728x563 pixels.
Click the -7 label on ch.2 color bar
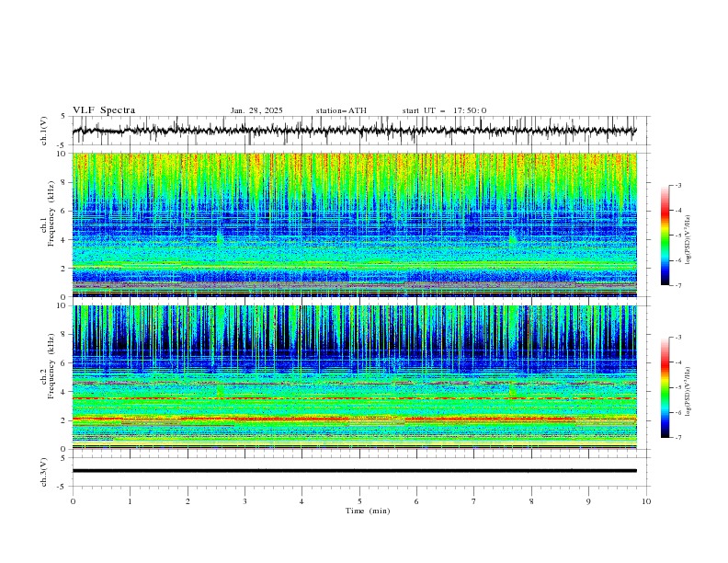[x=677, y=438]
